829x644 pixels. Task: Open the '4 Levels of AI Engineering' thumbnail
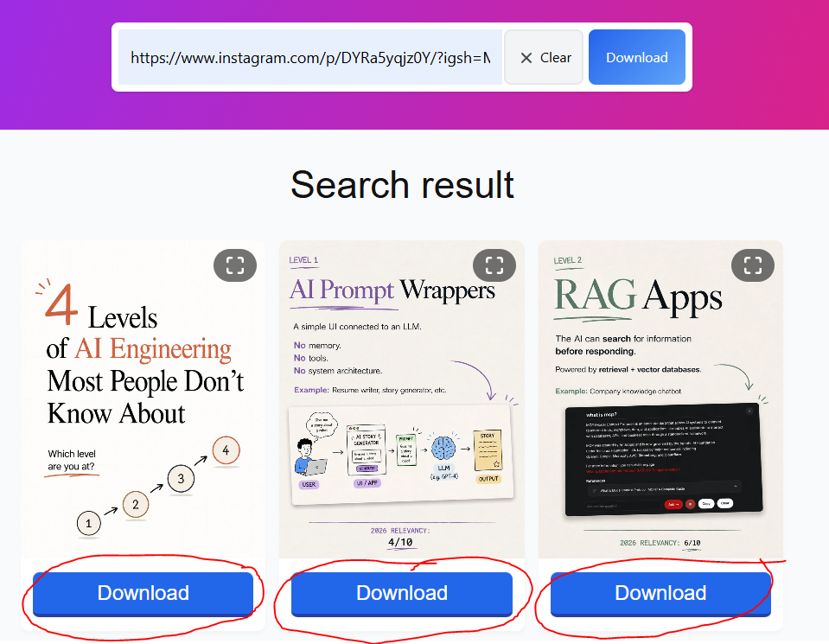(x=143, y=399)
